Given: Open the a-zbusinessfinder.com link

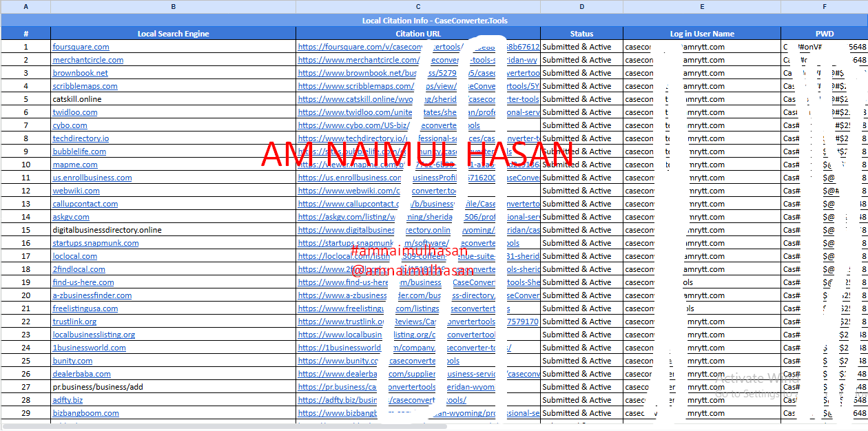Looking at the screenshot, I should click(x=92, y=295).
